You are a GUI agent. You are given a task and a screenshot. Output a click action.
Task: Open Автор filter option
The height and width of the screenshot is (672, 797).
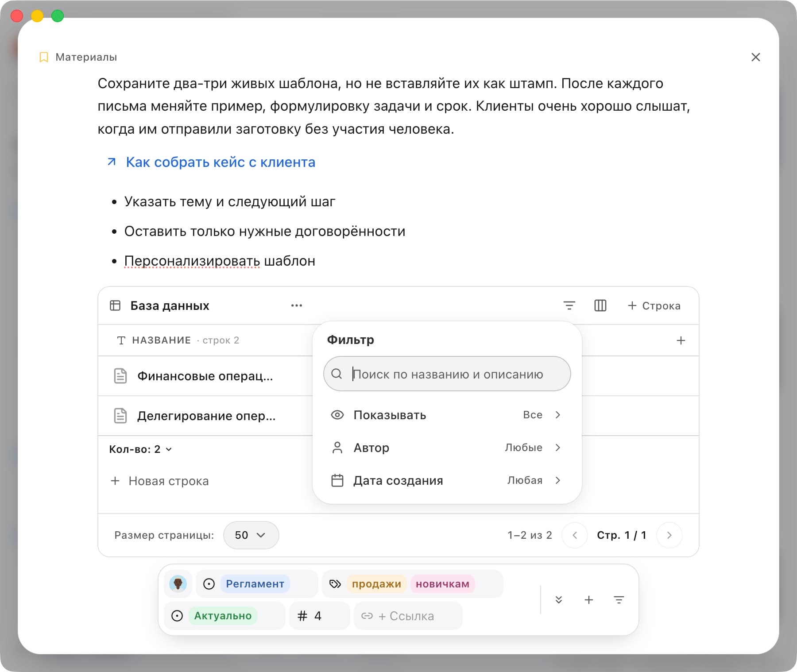click(x=447, y=448)
